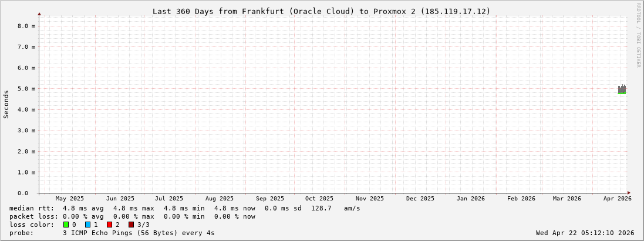The width and height of the screenshot is (644, 241).
Task: Click the Apr 2026 time axis label
Action: (x=617, y=199)
